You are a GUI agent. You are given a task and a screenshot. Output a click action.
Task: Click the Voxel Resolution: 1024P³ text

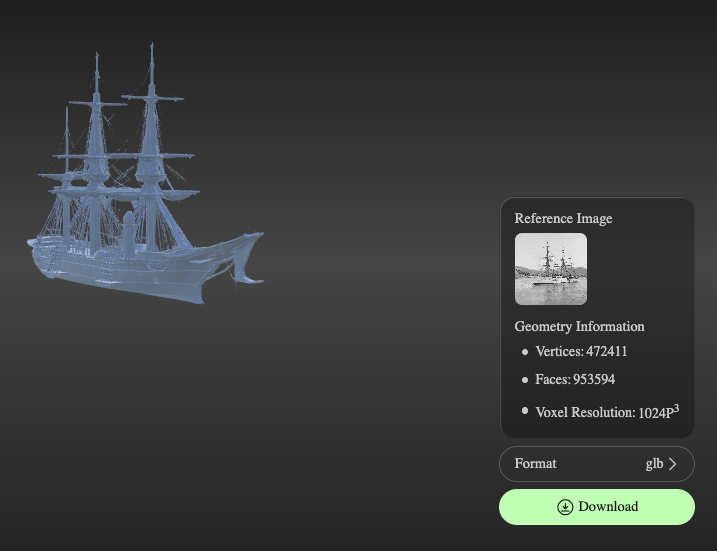(606, 412)
